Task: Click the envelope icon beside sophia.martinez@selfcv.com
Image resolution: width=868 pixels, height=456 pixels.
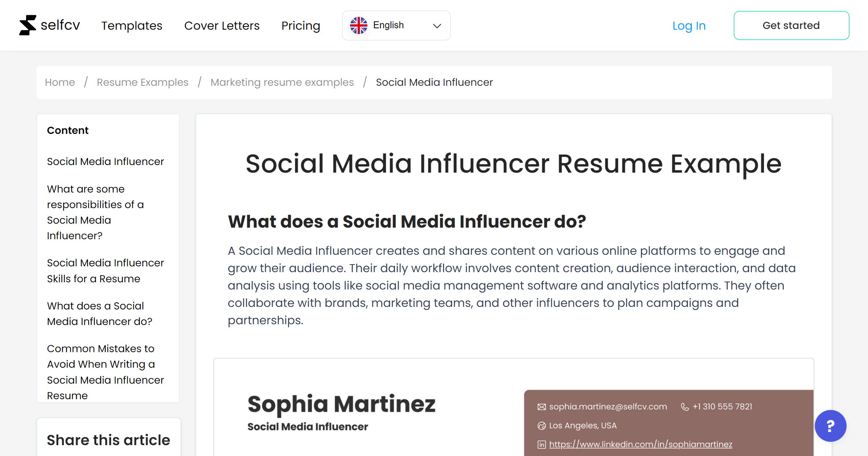Action: (x=541, y=406)
